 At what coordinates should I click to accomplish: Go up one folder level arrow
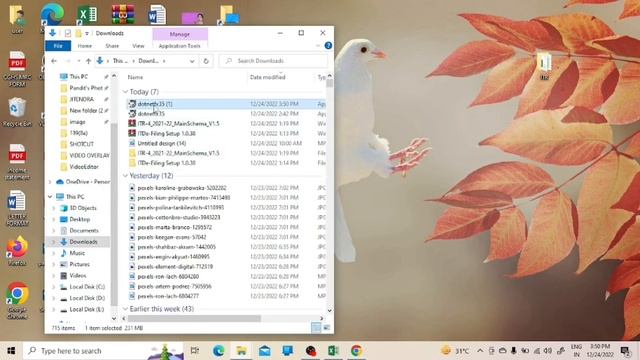pos(88,61)
